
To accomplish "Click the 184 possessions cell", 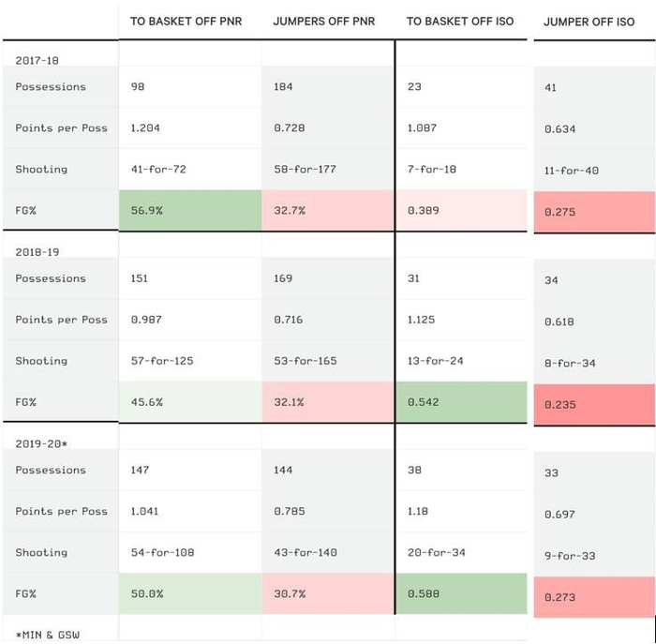I will [x=283, y=87].
